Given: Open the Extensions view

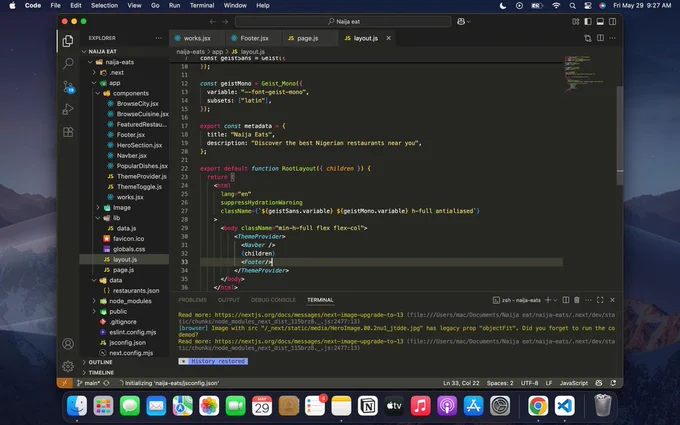Looking at the screenshot, I should tap(68, 132).
